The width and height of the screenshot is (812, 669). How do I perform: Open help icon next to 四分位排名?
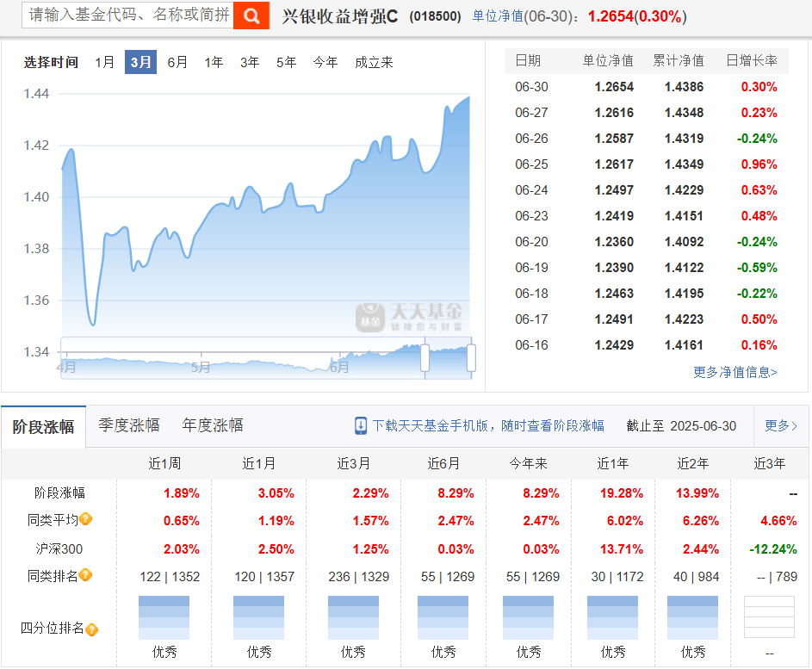(x=91, y=629)
